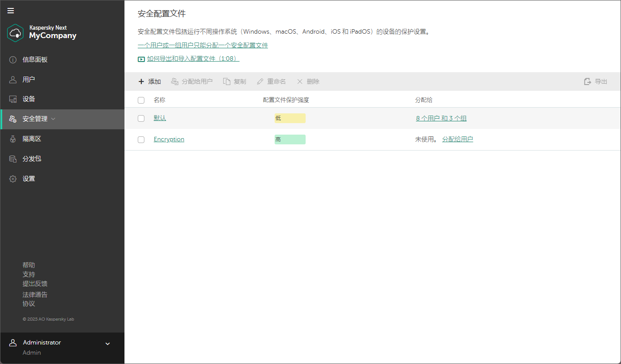Click 分配给用户 link for Encryption profile
621x364 pixels.
click(x=458, y=139)
